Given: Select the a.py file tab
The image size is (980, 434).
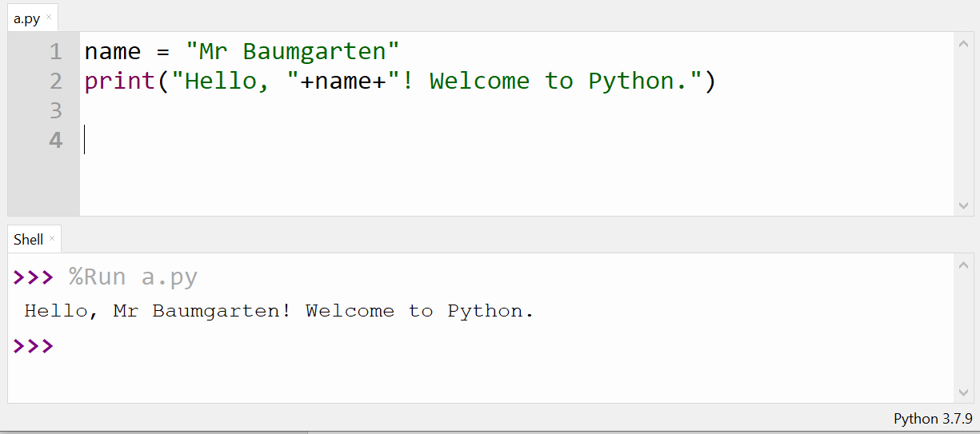Looking at the screenshot, I should pos(26,18).
